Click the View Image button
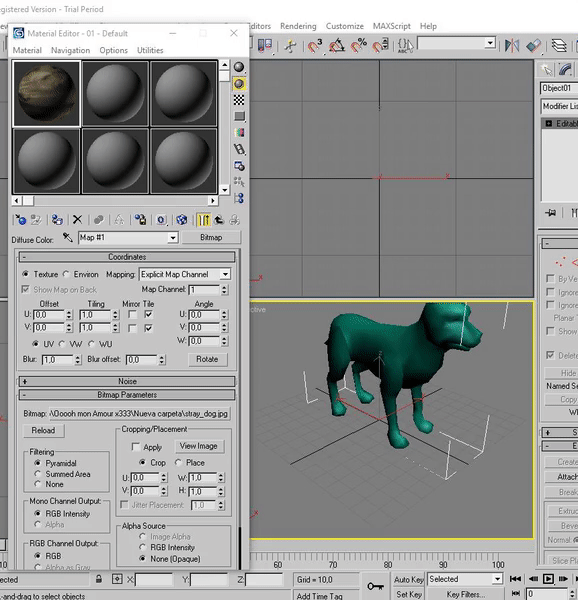This screenshot has width=578, height=600. pyautogui.click(x=199, y=446)
